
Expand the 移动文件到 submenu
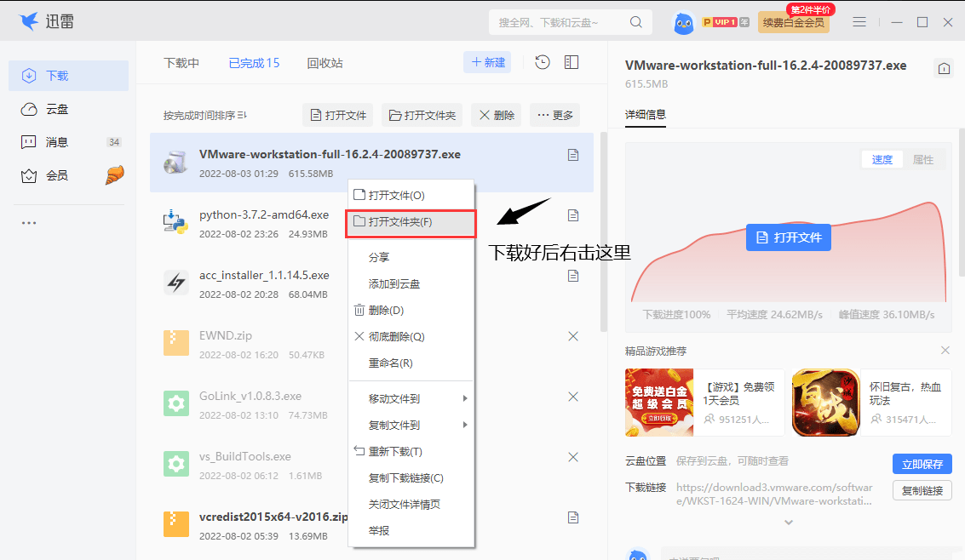[411, 398]
